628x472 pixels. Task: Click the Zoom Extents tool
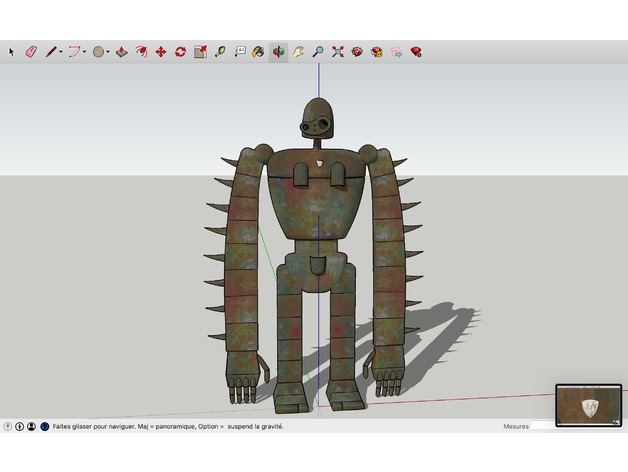(x=338, y=52)
